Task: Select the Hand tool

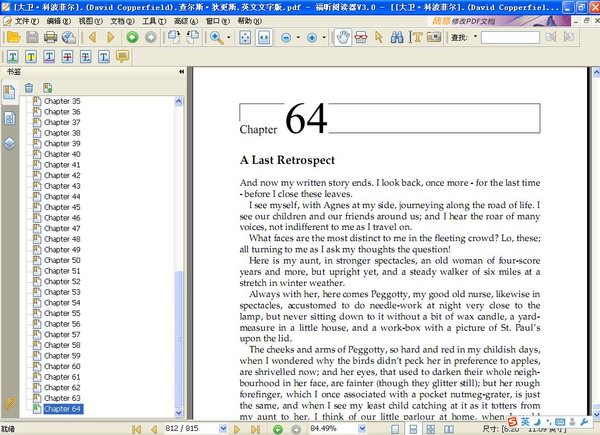Action: 342,37
